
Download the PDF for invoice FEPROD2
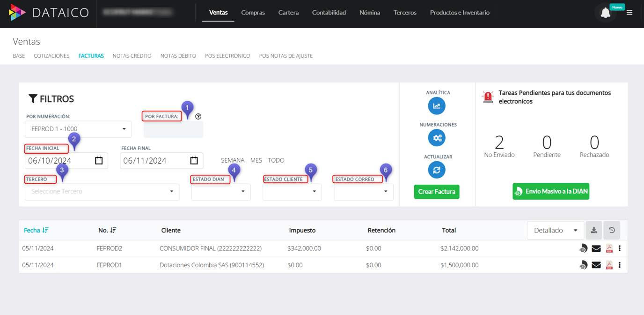pos(609,248)
